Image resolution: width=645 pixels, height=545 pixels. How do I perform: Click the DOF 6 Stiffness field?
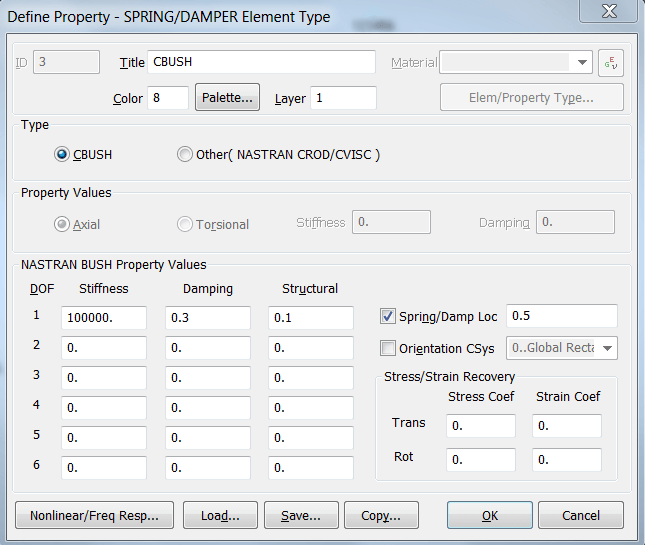click(104, 468)
